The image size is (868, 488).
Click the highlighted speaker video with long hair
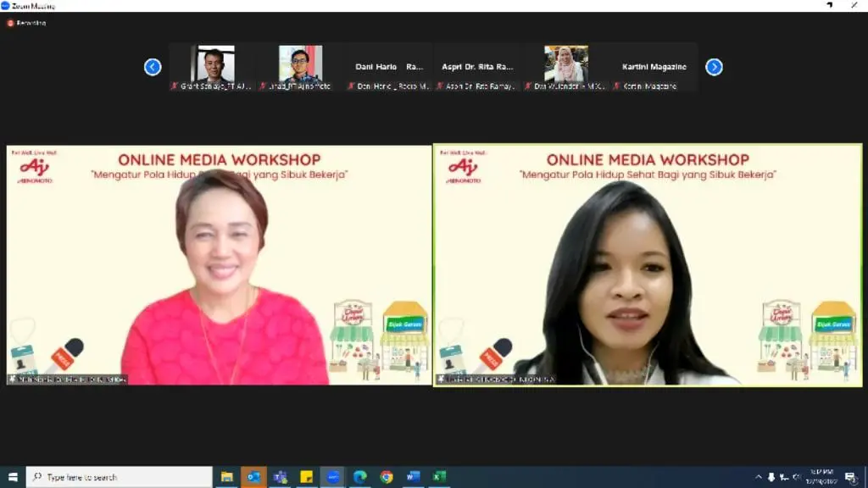(x=648, y=265)
